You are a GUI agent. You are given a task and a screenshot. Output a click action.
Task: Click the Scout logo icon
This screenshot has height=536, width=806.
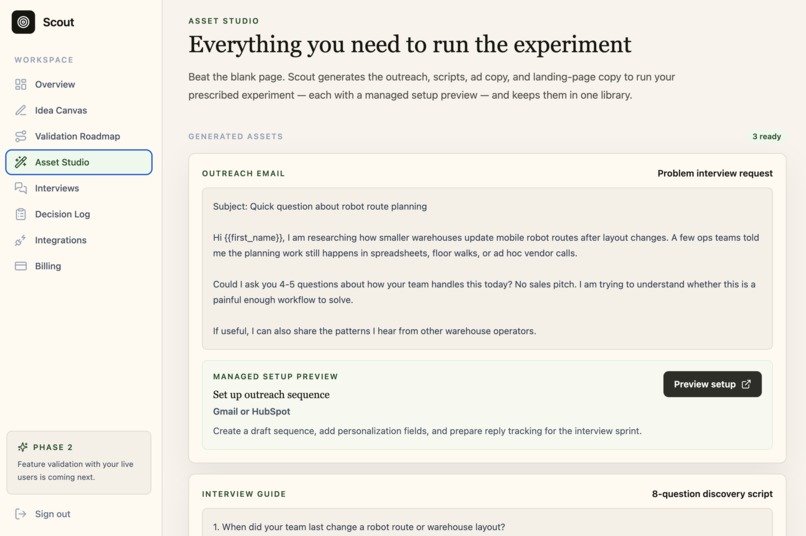(23, 22)
